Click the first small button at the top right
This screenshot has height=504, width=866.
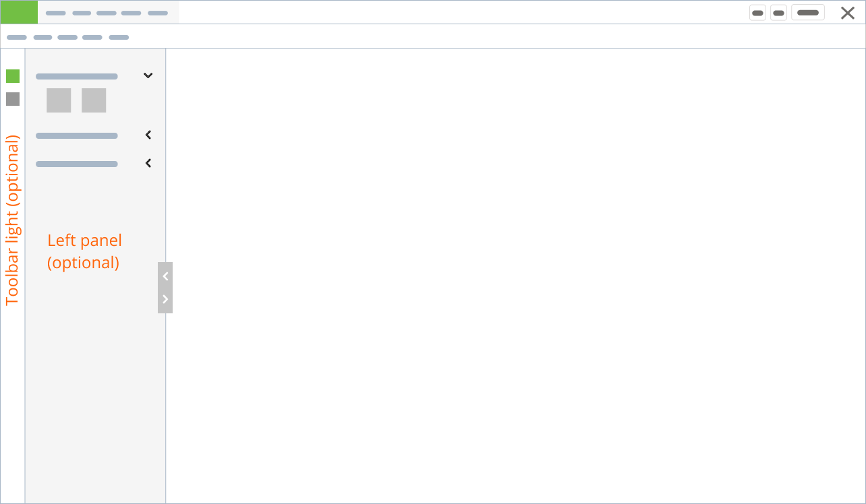point(757,13)
